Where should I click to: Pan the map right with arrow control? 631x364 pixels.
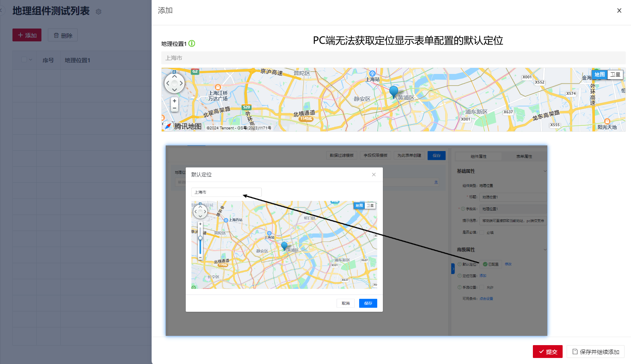(x=181, y=83)
